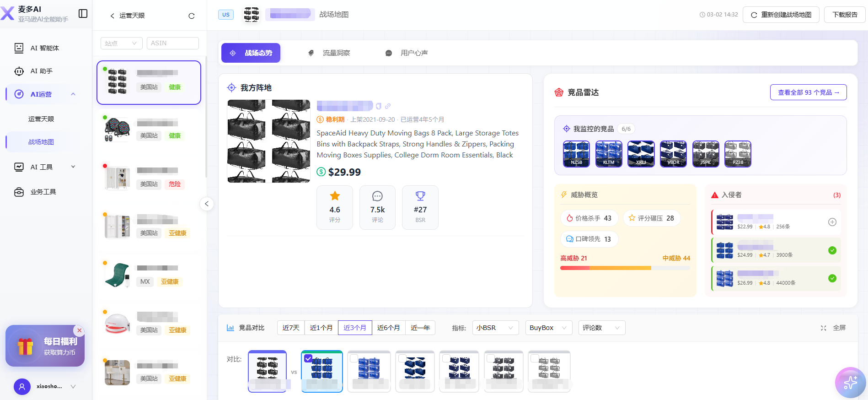The width and height of the screenshot is (868, 400).
Task: Expand the 站点 site selector
Action: pos(121,43)
